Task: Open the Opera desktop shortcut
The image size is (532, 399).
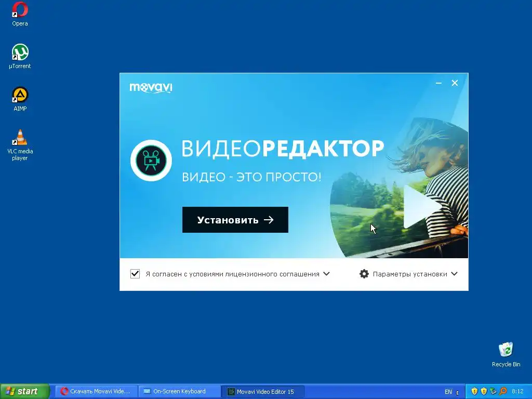Action: 20,14
